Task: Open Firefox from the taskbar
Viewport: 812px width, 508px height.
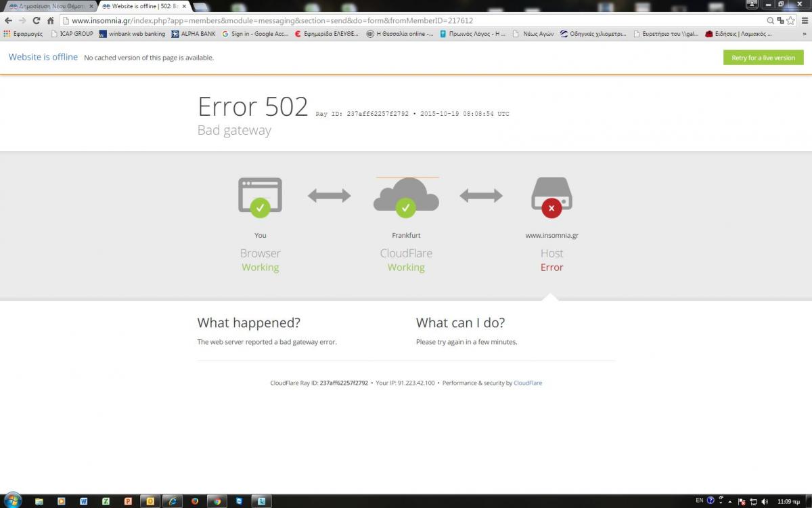Action: pyautogui.click(x=195, y=501)
